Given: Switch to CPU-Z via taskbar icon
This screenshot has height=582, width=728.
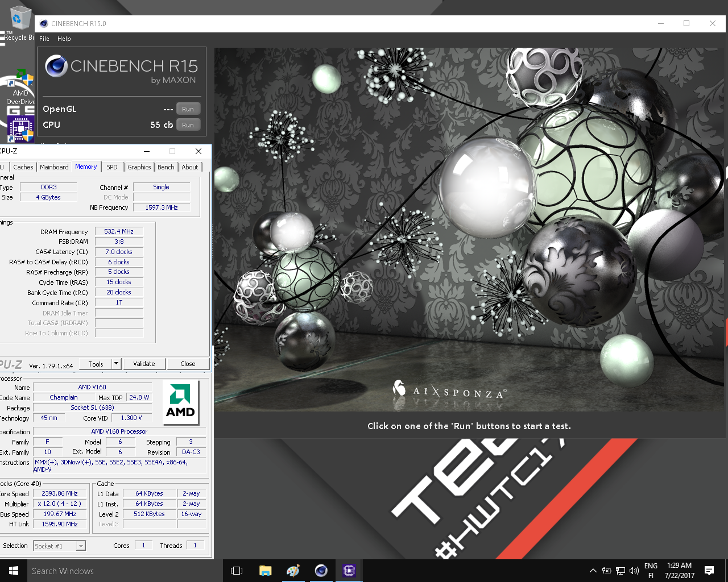Looking at the screenshot, I should click(x=349, y=571).
